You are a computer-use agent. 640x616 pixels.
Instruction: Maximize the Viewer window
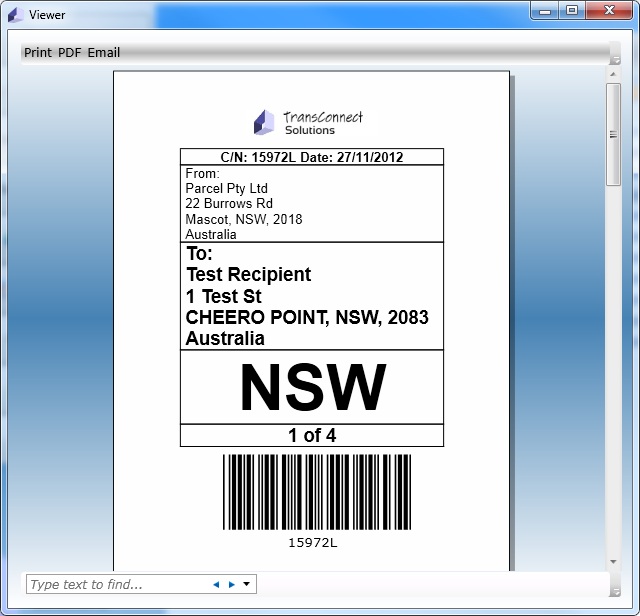coord(572,11)
